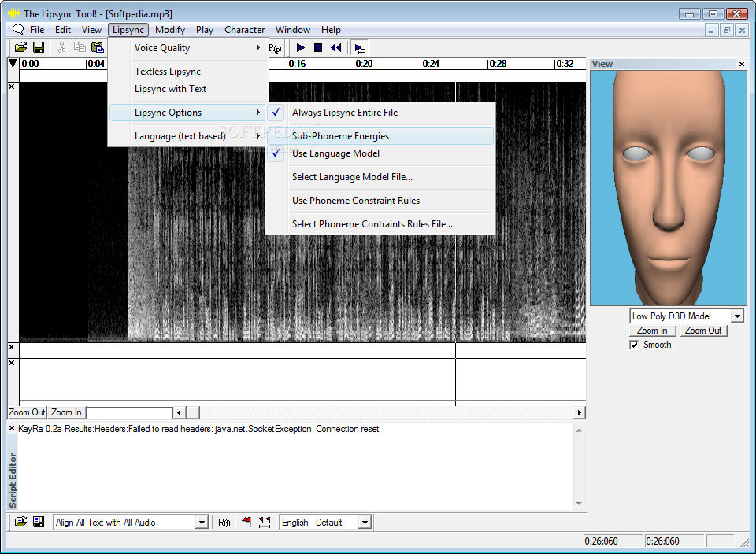This screenshot has width=756, height=554.
Task: Open script file in Script Editor toolbar
Action: [20, 522]
